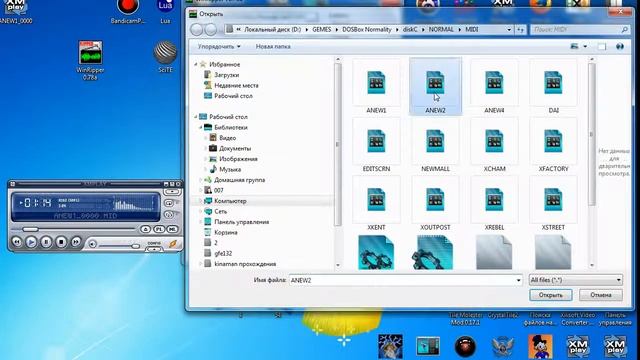
Task: Toggle mute speaker icon in XMPlay
Action: [93, 244]
